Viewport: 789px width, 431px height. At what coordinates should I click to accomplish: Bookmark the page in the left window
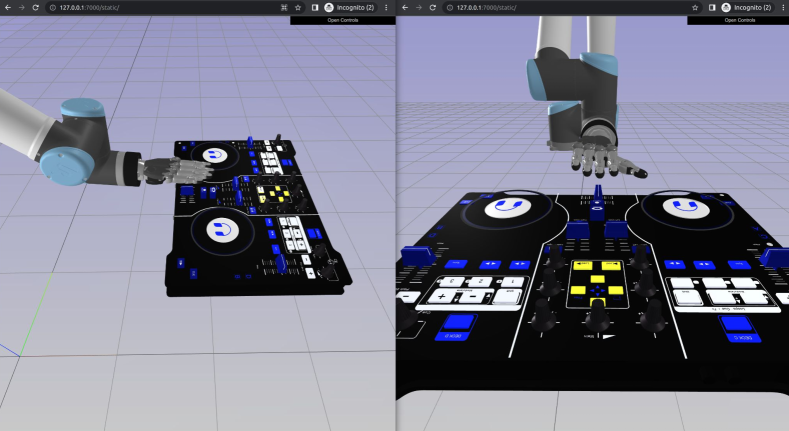(x=298, y=8)
